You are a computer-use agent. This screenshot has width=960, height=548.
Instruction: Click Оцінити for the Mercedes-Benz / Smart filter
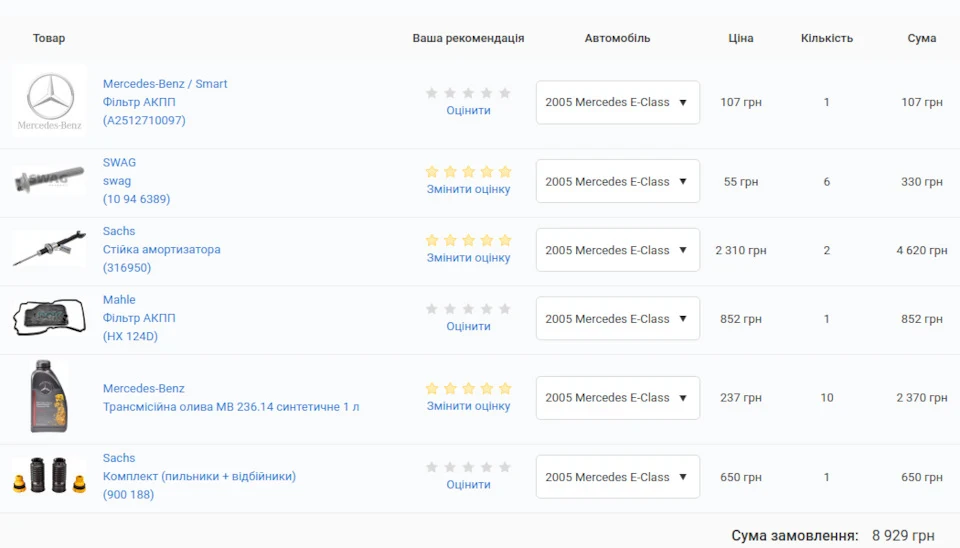coord(468,111)
